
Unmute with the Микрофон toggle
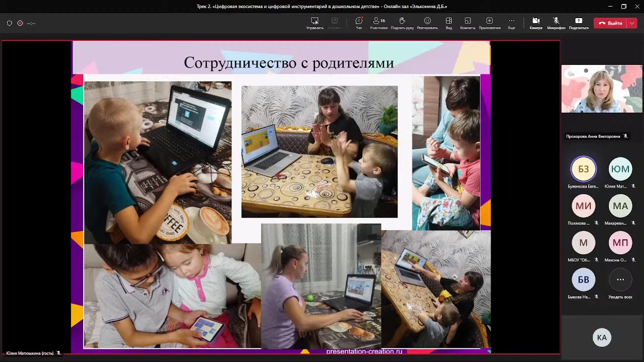click(556, 23)
